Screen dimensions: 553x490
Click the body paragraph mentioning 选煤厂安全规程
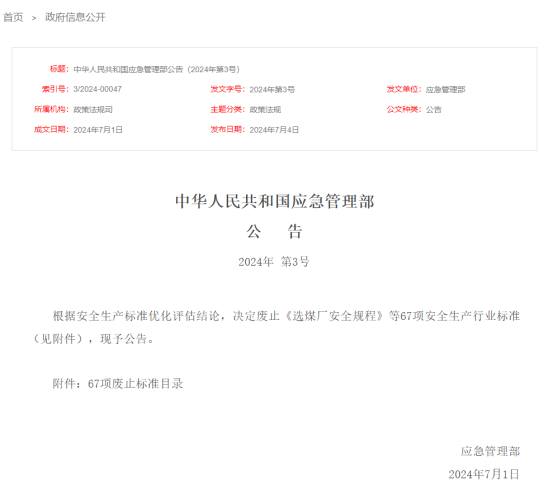tap(276, 327)
